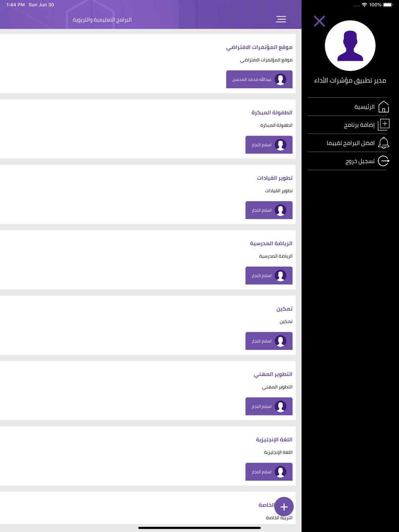Tap عبدالله محمد المحسن user button

click(x=259, y=79)
